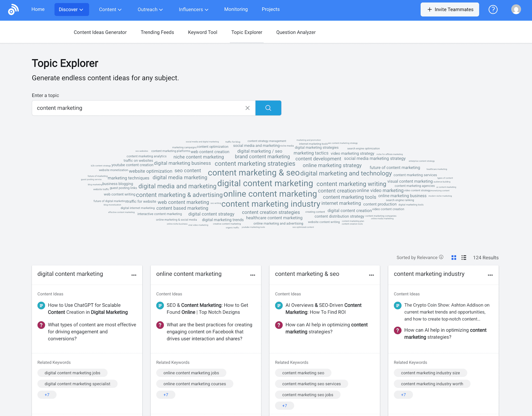The width and height of the screenshot is (532, 416).
Task: Open options menu on online content marketing card
Action: click(252, 275)
